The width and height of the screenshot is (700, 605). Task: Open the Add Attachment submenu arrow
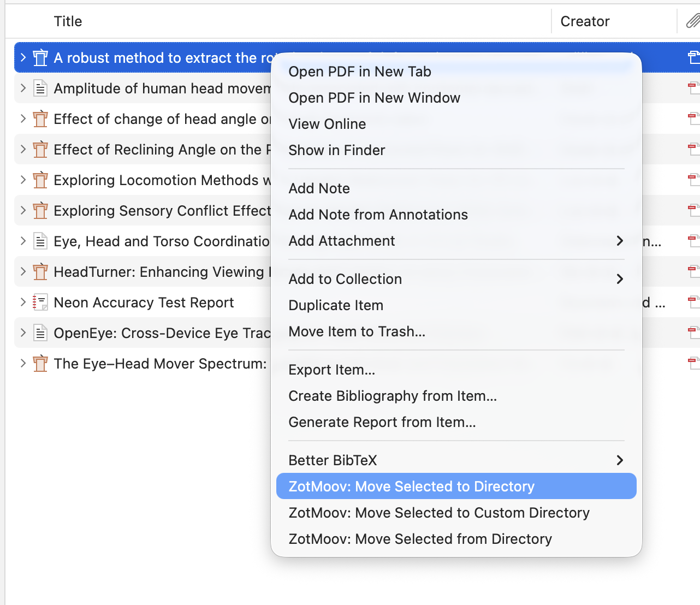point(620,241)
